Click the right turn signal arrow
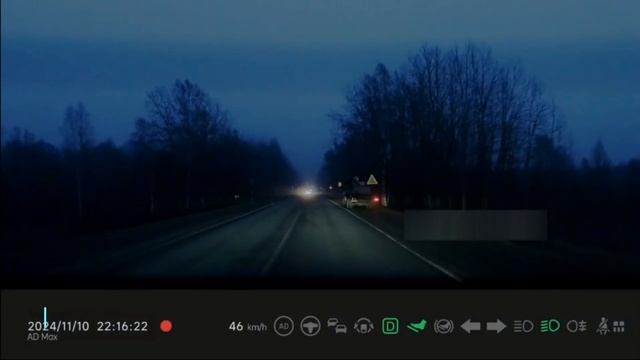This screenshot has width=640, height=360. click(496, 326)
